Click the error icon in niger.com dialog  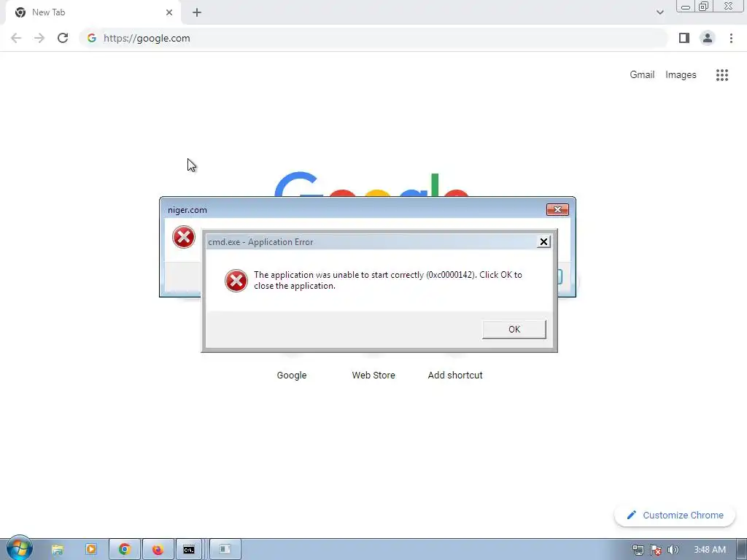point(183,237)
